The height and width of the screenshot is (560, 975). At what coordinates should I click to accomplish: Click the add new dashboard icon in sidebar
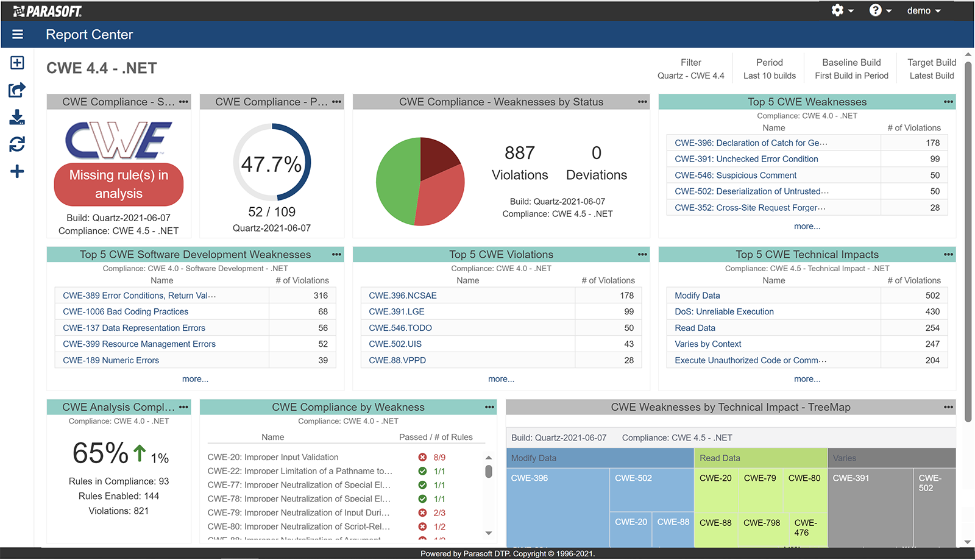pos(16,62)
